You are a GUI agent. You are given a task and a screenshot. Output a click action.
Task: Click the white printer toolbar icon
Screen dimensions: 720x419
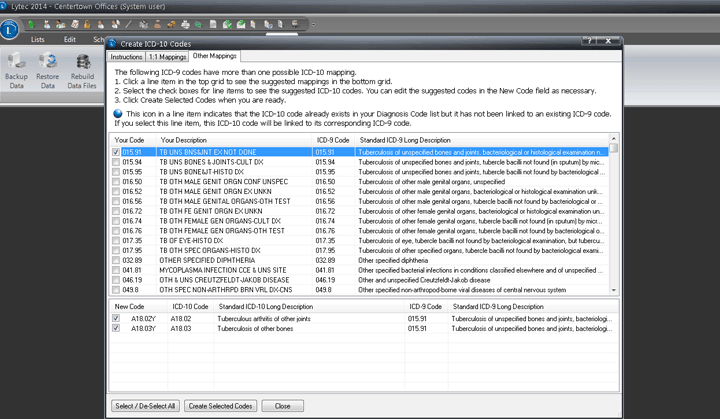(186, 24)
